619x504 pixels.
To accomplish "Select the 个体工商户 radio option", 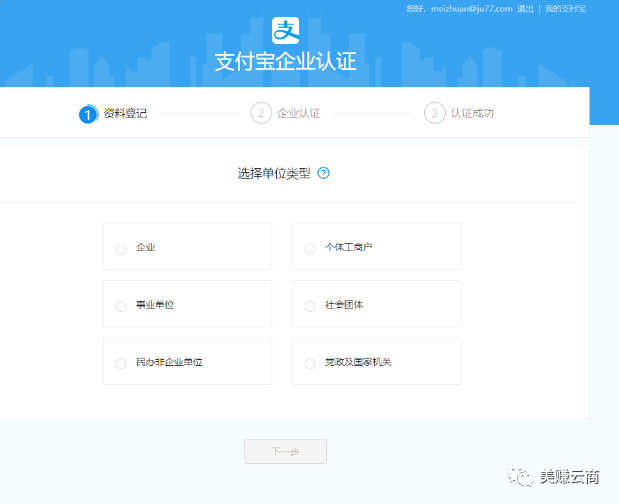I will pos(310,248).
